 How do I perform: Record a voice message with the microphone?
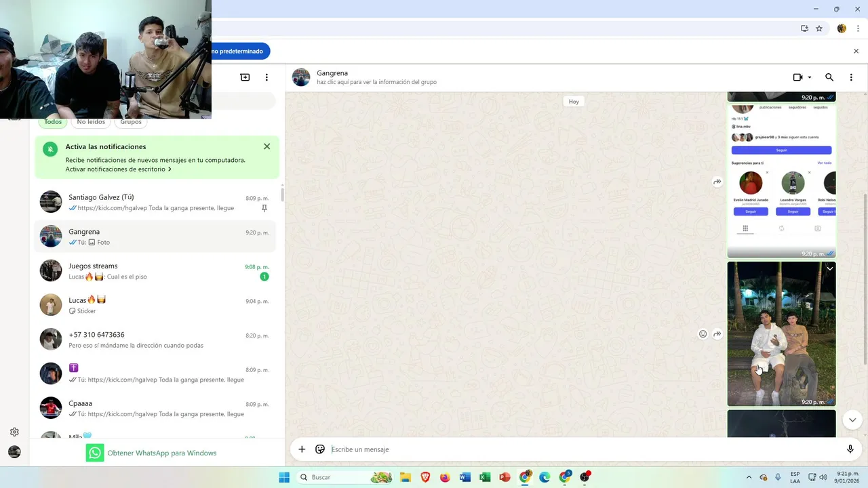(850, 449)
